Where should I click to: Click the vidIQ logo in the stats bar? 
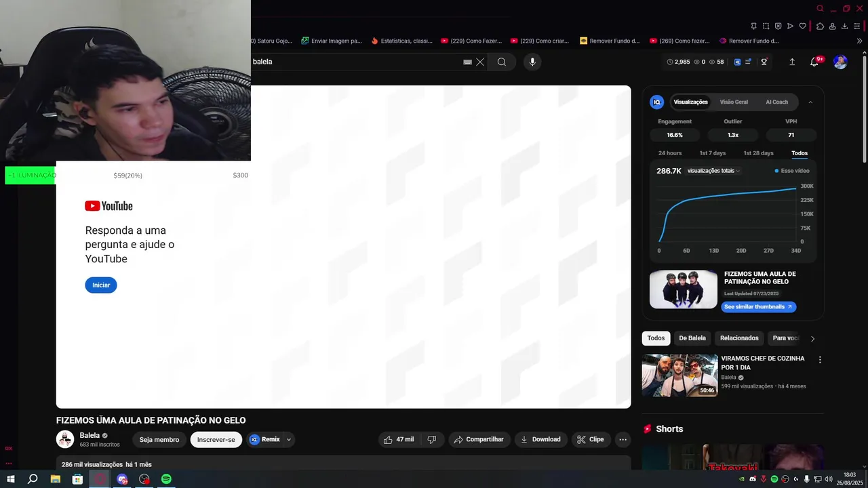pyautogui.click(x=738, y=62)
